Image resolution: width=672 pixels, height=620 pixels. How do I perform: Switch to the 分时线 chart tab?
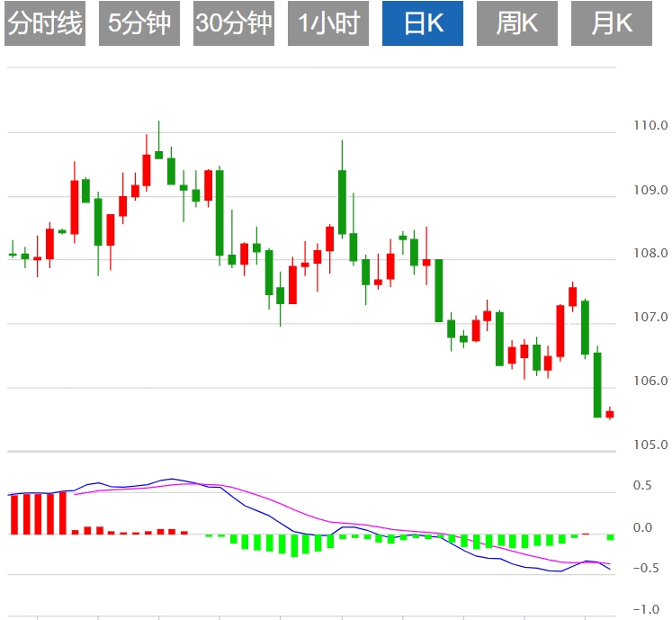pyautogui.click(x=45, y=23)
